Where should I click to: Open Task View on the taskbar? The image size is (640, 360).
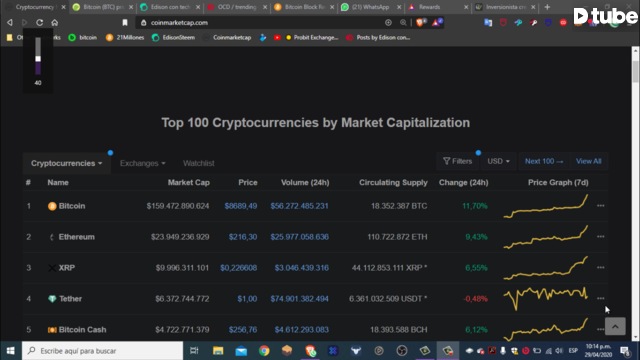194,351
